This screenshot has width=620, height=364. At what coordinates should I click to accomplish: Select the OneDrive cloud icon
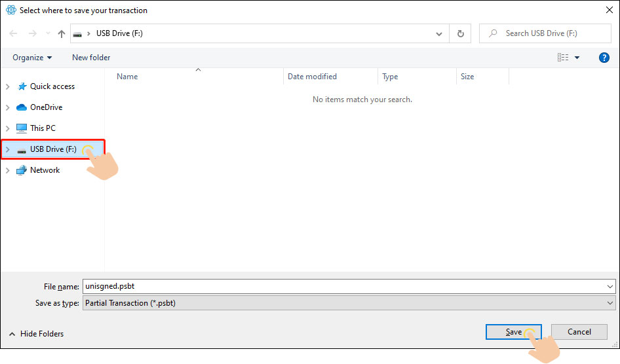22,107
